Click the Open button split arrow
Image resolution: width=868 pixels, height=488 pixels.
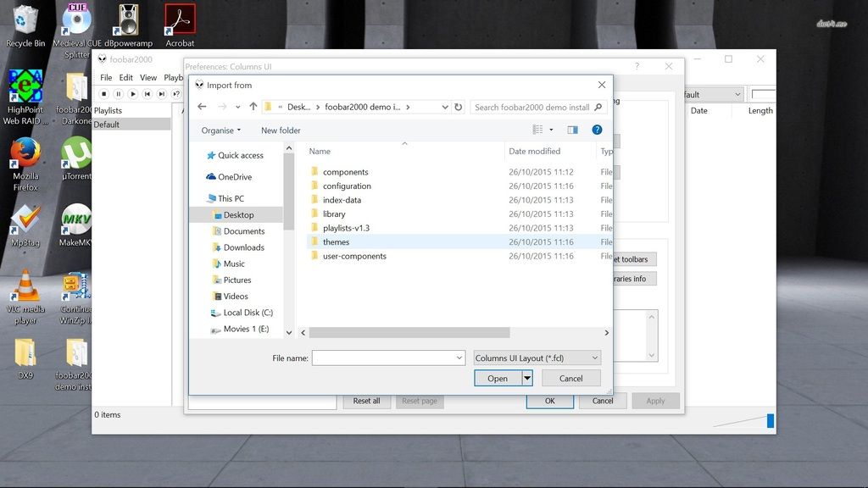coord(527,379)
